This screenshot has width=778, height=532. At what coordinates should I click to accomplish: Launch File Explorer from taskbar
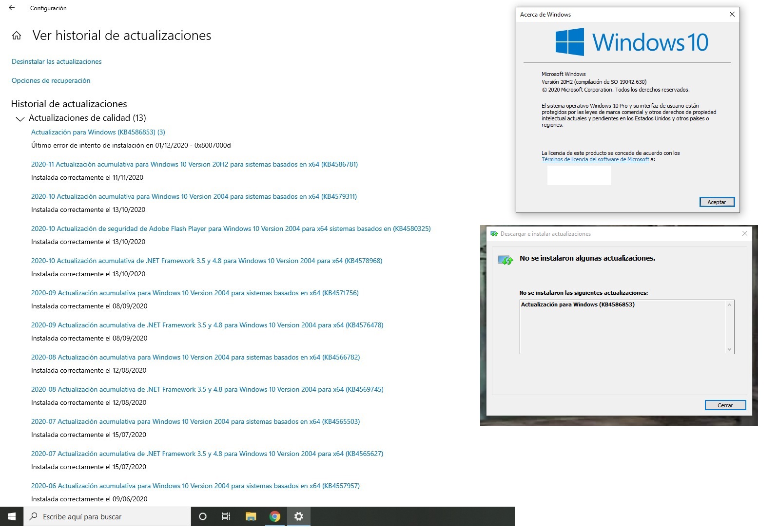point(251,516)
